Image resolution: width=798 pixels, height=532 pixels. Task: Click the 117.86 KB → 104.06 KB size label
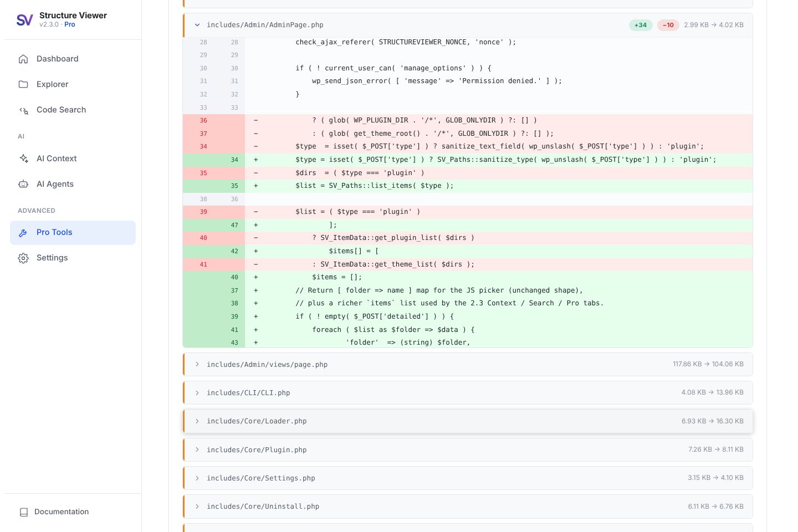click(x=708, y=364)
